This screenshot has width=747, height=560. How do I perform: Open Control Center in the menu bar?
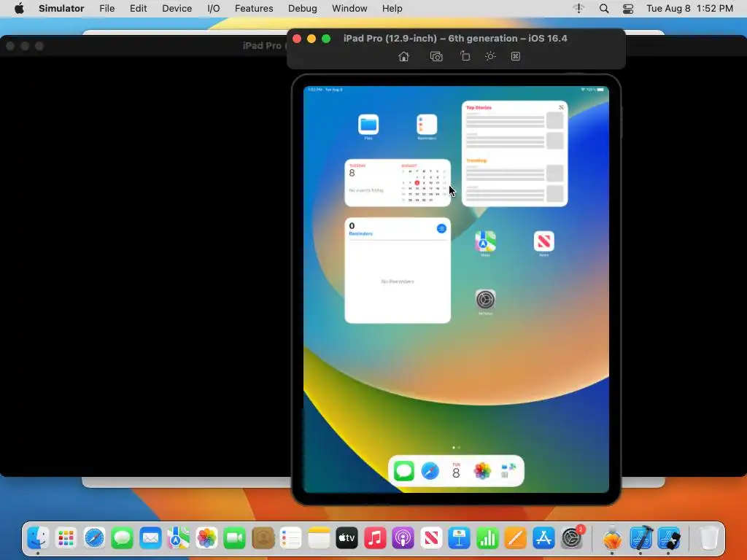pyautogui.click(x=628, y=9)
